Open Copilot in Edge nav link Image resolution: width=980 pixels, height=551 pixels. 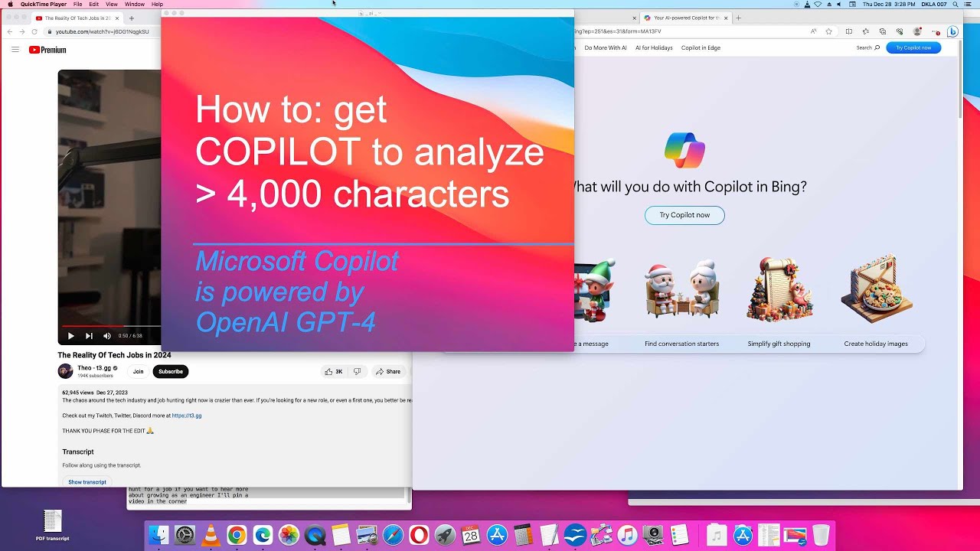click(701, 47)
